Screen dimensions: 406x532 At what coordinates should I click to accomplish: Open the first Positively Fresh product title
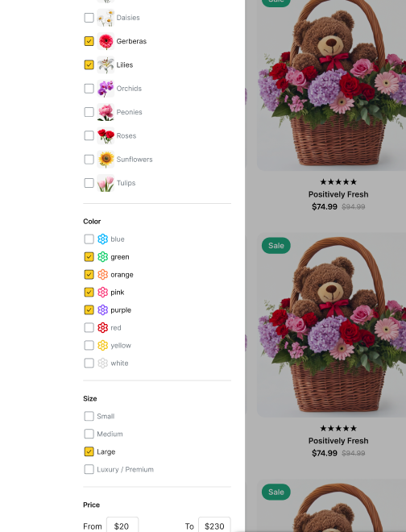point(338,194)
